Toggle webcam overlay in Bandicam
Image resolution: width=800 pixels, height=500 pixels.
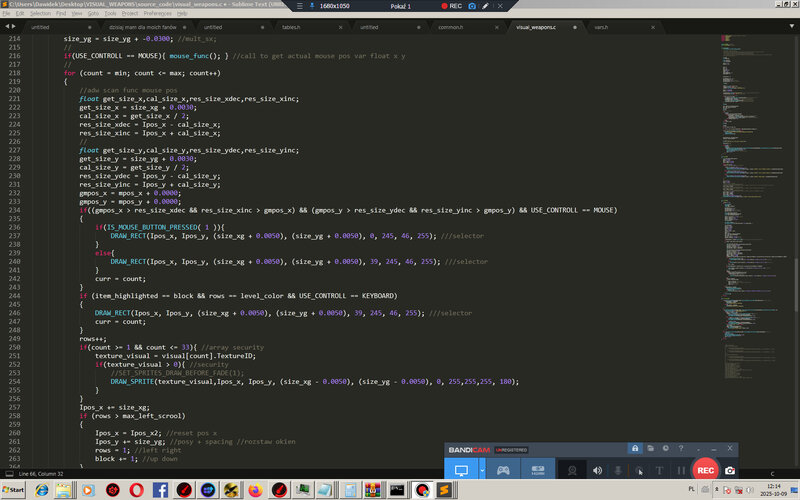572,470
